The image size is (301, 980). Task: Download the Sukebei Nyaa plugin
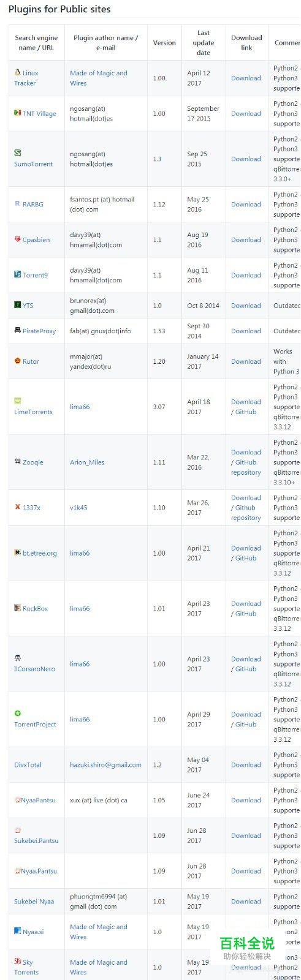click(x=246, y=902)
